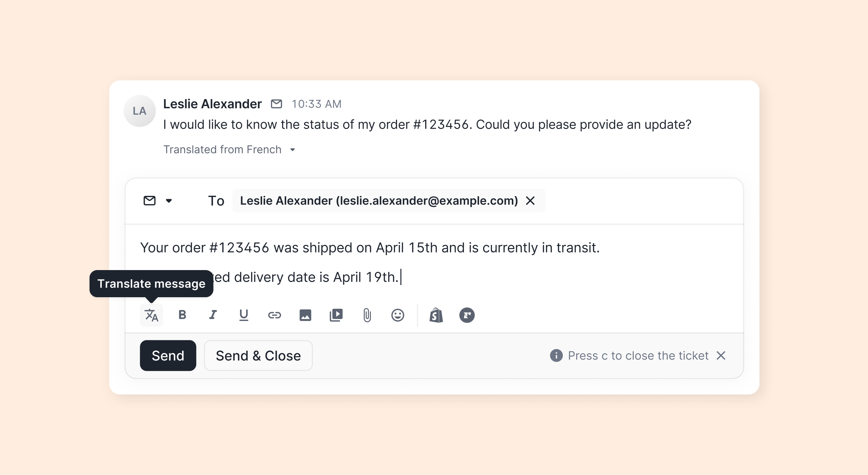Click the Send button

pyautogui.click(x=168, y=356)
